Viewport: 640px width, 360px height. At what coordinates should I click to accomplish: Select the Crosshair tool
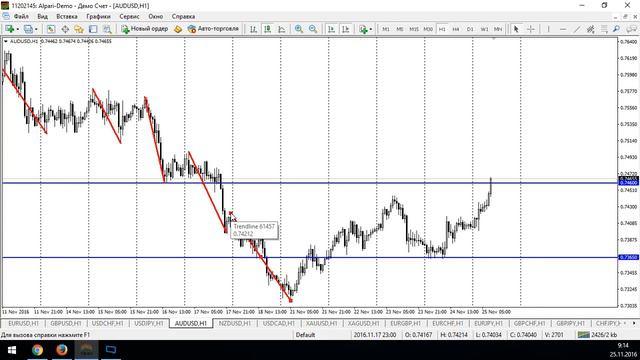coord(530,29)
